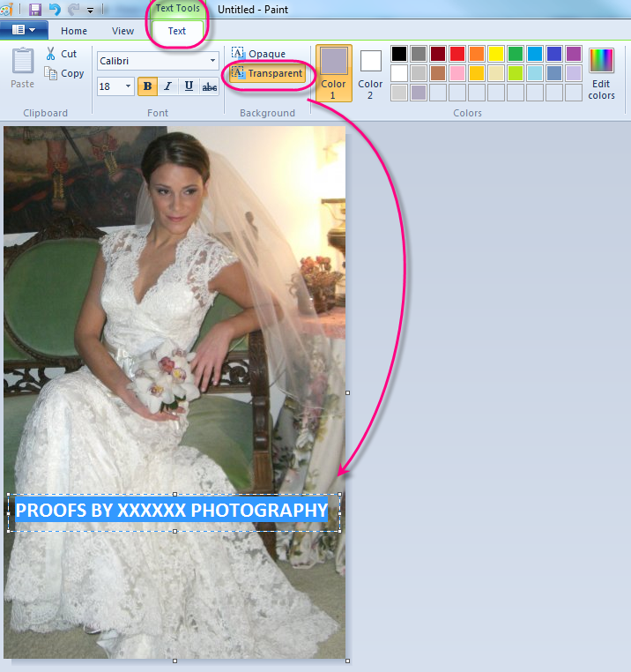631x672 pixels.
Task: Copy the selected text
Action: 63,73
